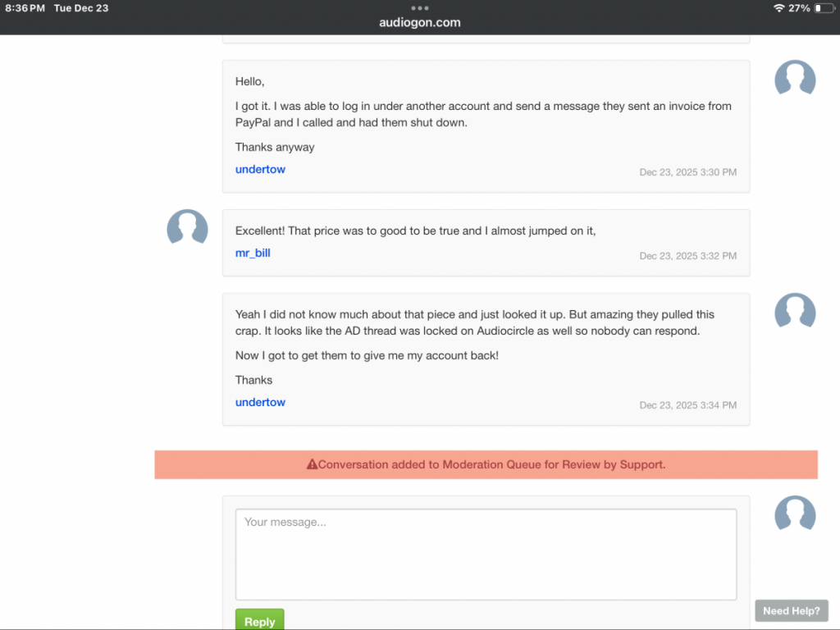Tap the audiogon.com address bar
This screenshot has width=840, height=630.
coord(420,23)
